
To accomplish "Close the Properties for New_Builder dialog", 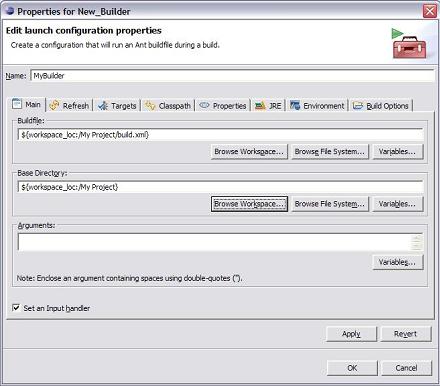I will pyautogui.click(x=430, y=11).
